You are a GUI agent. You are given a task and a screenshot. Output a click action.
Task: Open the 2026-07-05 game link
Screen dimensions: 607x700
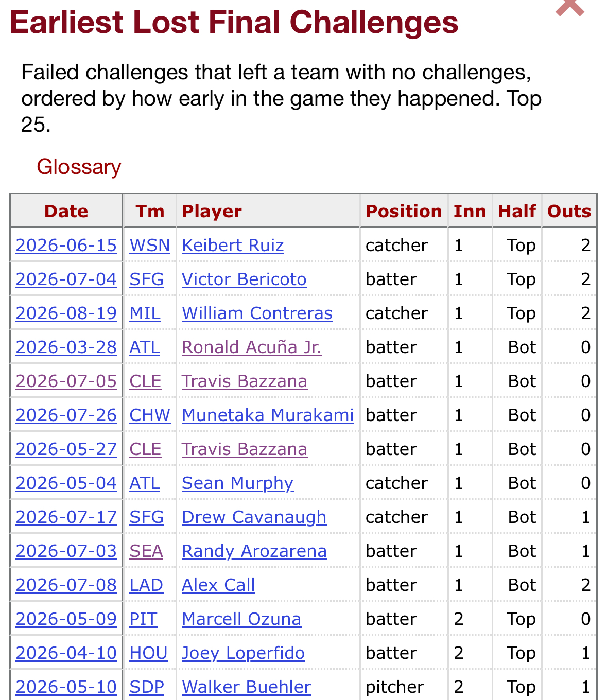coord(66,381)
